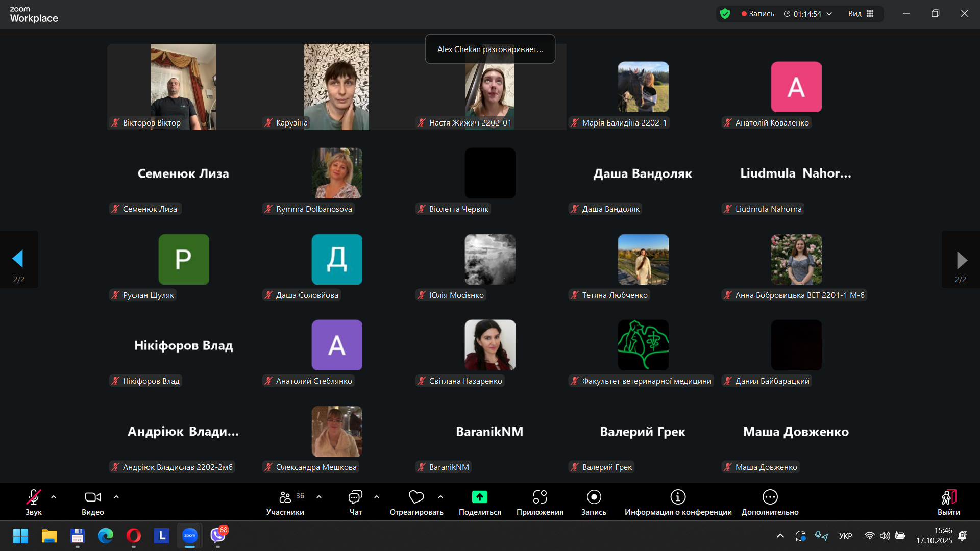Open the View layout menu
The image size is (980, 551).
861,14
